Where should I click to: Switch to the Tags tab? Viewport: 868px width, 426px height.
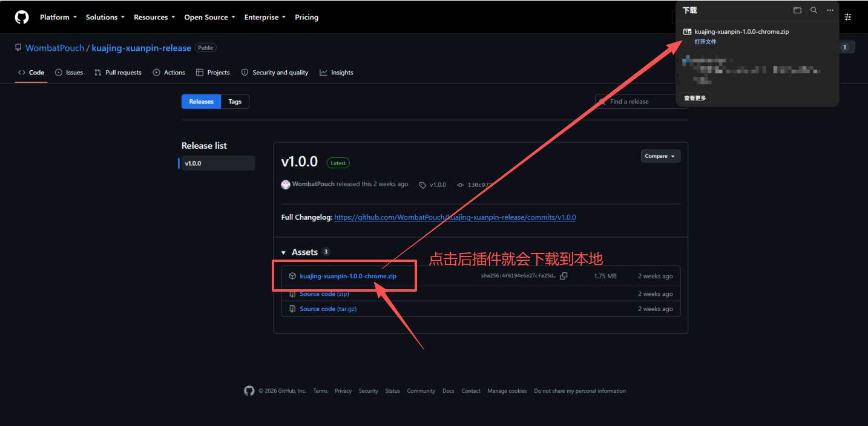[x=235, y=102]
